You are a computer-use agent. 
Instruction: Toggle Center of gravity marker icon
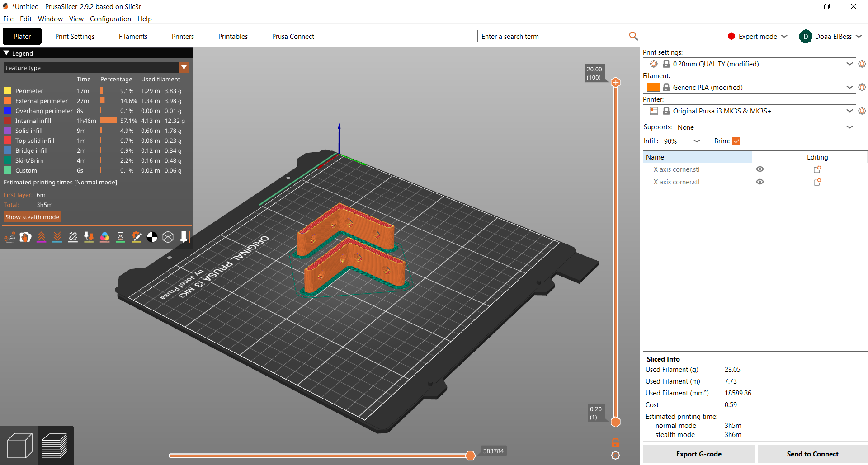[x=152, y=237]
